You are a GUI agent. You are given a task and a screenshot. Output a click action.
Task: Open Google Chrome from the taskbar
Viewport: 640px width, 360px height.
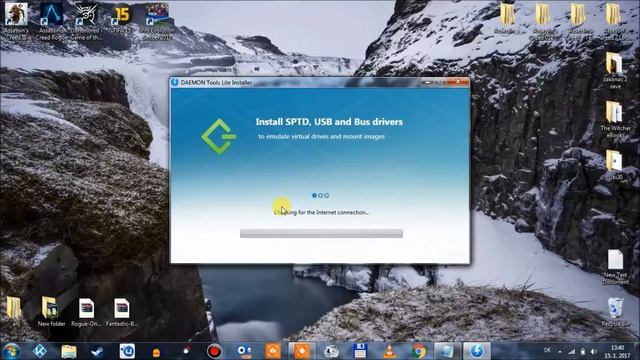pos(418,351)
